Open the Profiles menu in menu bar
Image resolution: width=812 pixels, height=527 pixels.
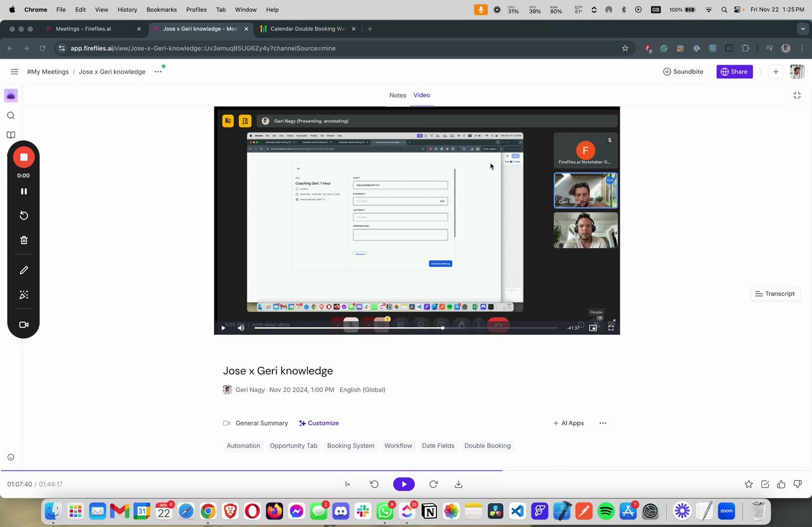coord(196,10)
